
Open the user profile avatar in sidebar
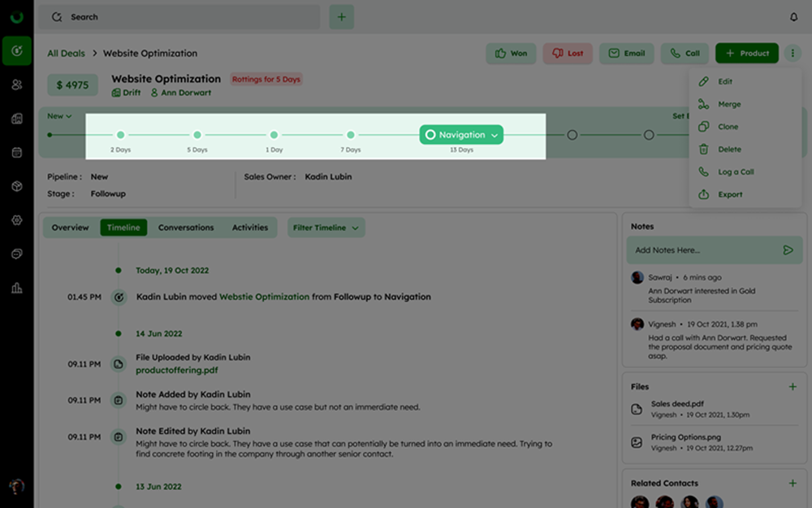click(x=16, y=486)
